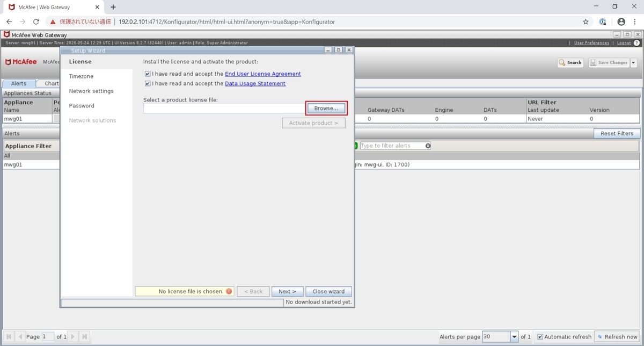Click the product license file path field

click(224, 109)
